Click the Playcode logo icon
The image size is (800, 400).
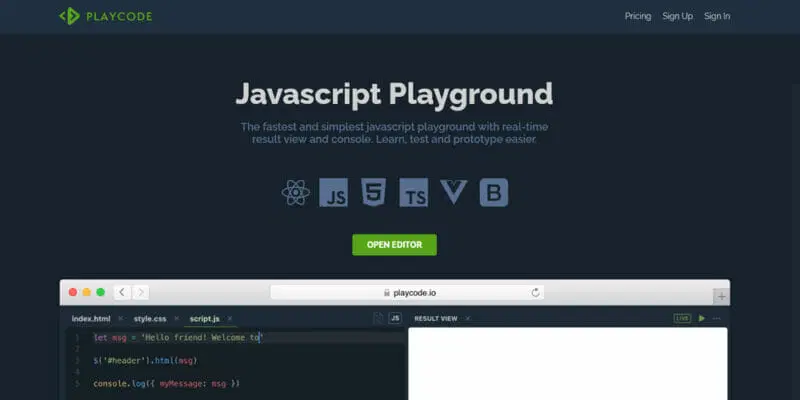pos(69,16)
